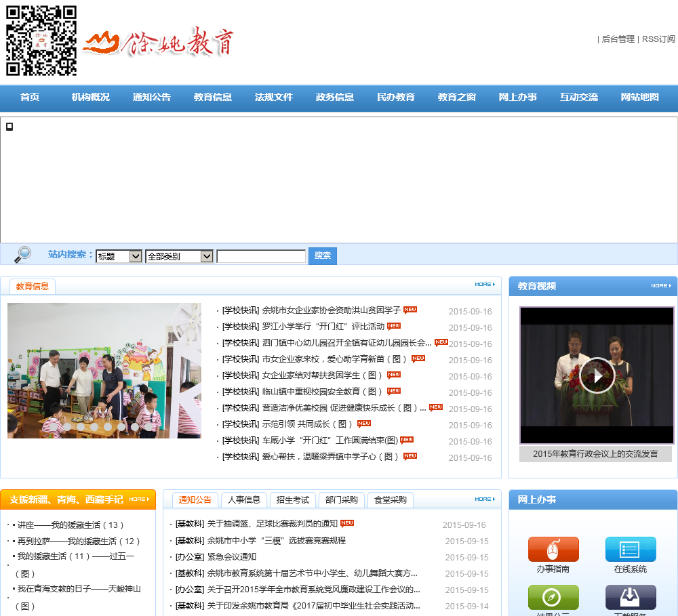Switch to the 人事信息 tab
The width and height of the screenshot is (678, 616).
point(244,499)
